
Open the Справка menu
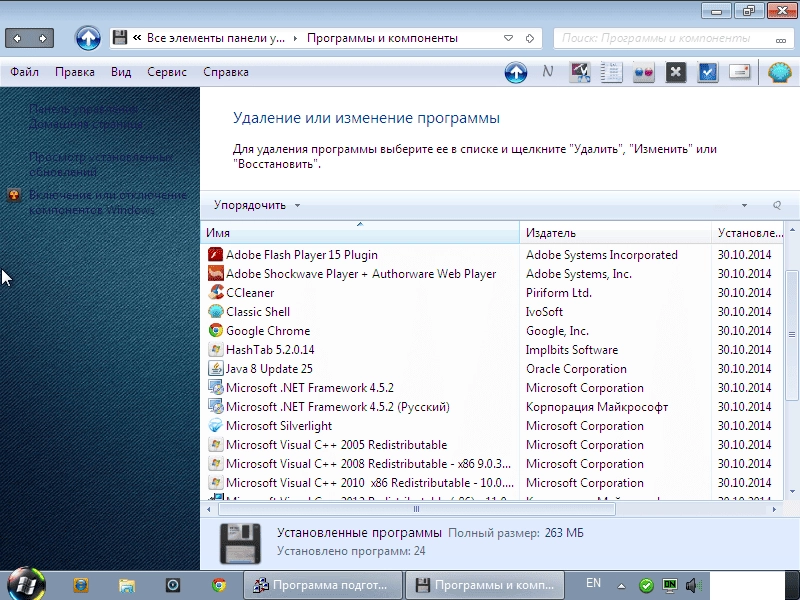[x=226, y=72]
